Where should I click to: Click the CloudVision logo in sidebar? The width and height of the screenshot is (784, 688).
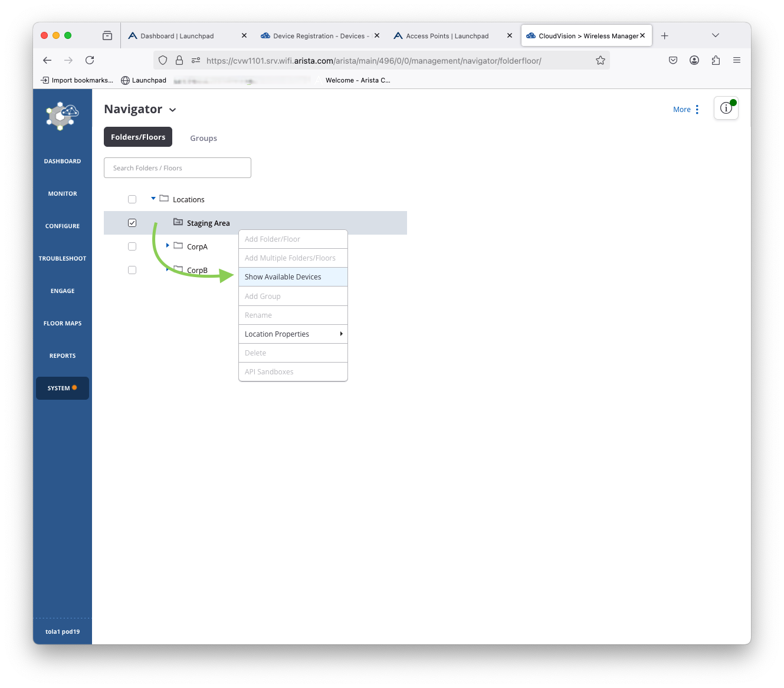pyautogui.click(x=62, y=116)
